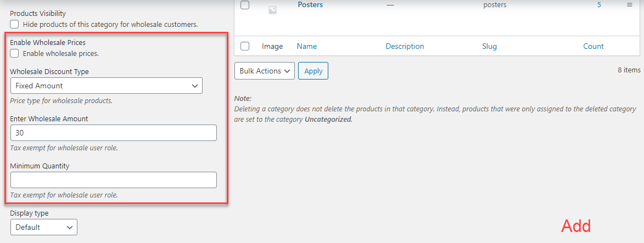Sort table by Count column
Viewport: 644px width, 243px height.
(x=593, y=47)
